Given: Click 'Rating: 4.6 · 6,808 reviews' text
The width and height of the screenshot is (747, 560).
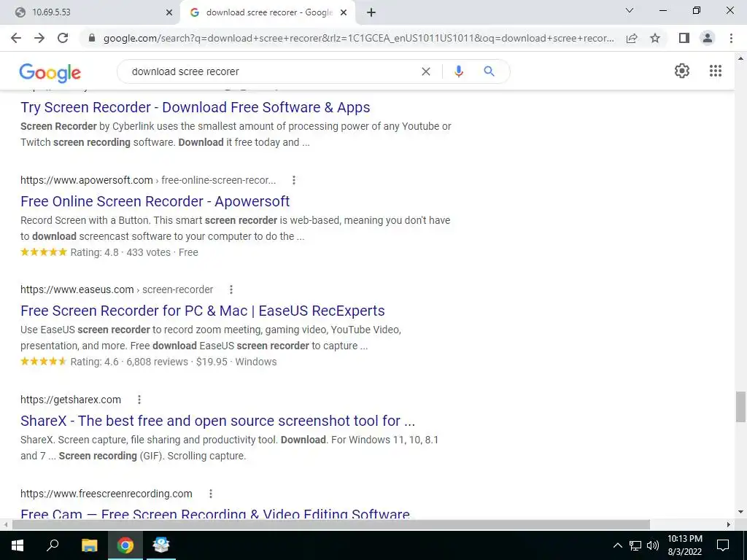Looking at the screenshot, I should point(129,362).
